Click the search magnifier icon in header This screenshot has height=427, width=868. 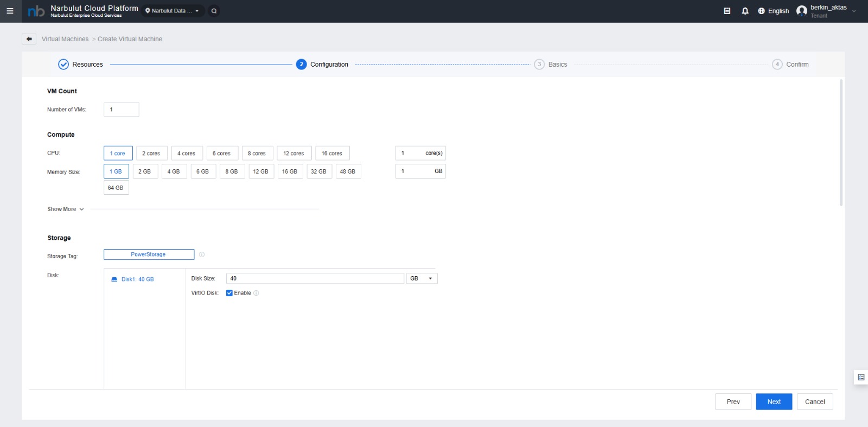tap(214, 11)
